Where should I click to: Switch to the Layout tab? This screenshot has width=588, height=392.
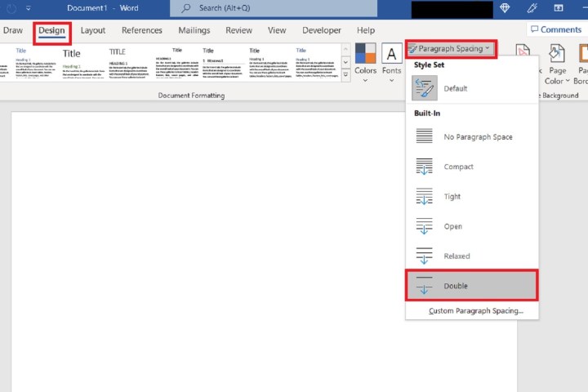(x=93, y=30)
